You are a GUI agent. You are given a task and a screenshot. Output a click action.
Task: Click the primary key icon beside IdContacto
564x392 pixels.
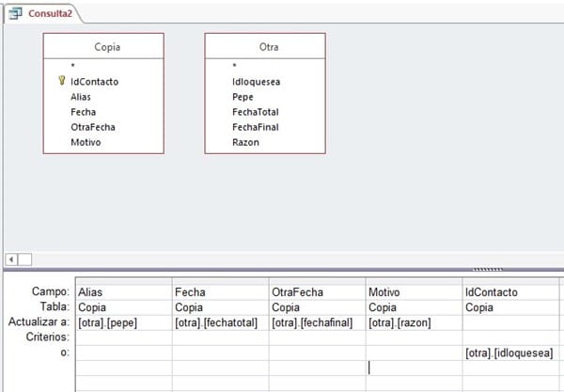pos(61,82)
